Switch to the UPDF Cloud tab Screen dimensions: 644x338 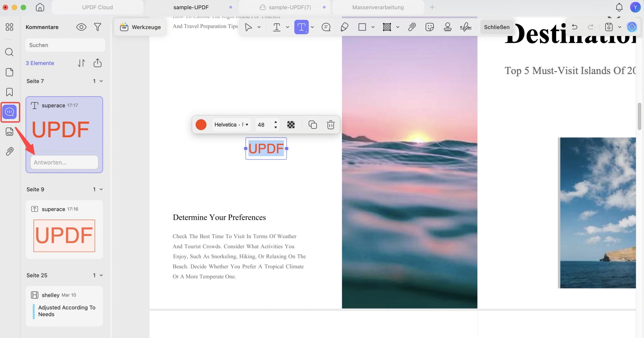(97, 7)
